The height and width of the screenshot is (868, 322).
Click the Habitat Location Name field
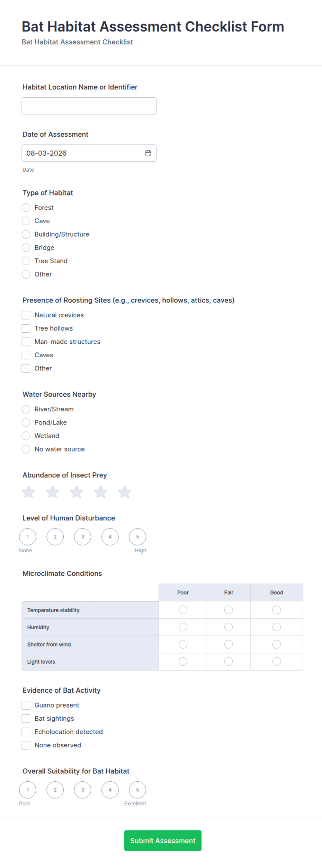(89, 106)
